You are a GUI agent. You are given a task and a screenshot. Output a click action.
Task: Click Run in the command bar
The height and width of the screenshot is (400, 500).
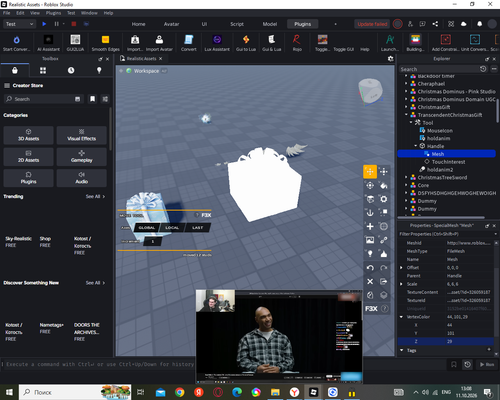tap(487, 364)
